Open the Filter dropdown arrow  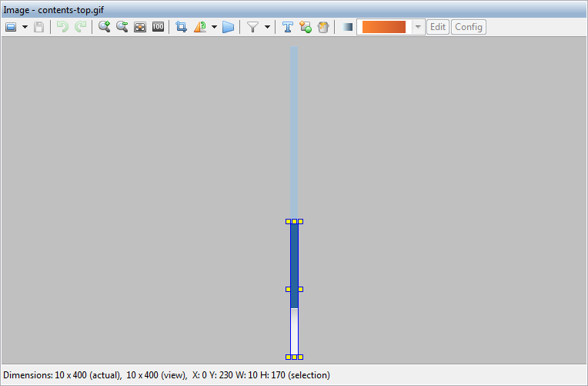tap(267, 27)
